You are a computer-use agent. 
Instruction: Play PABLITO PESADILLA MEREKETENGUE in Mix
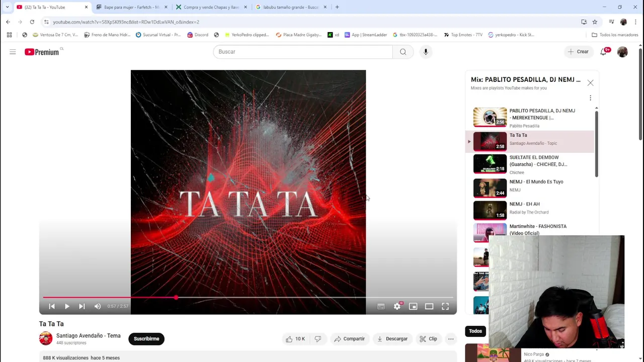(x=530, y=118)
